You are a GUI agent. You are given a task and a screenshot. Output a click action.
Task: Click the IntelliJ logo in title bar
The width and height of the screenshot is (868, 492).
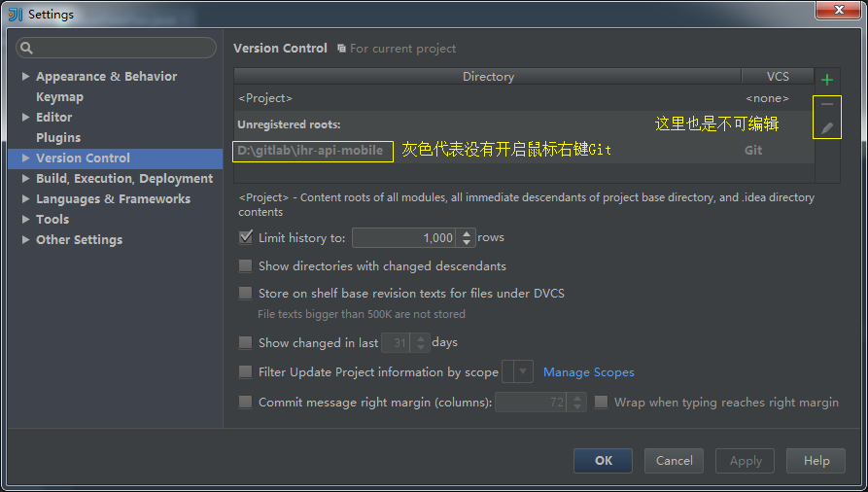click(16, 14)
